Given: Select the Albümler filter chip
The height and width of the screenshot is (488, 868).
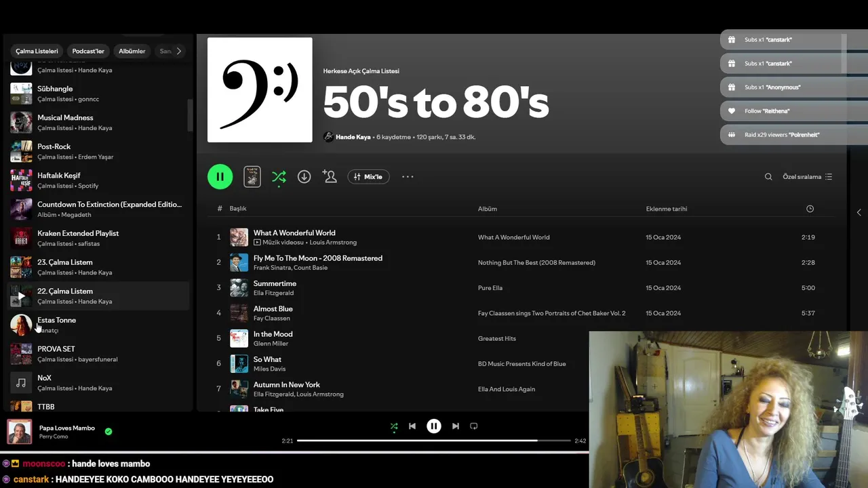Looking at the screenshot, I should click(132, 51).
